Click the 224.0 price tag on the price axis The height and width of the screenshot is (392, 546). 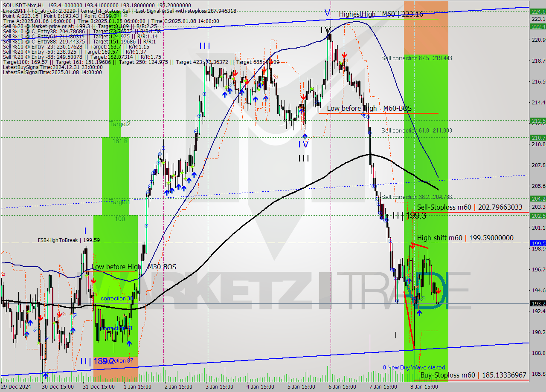click(x=537, y=12)
